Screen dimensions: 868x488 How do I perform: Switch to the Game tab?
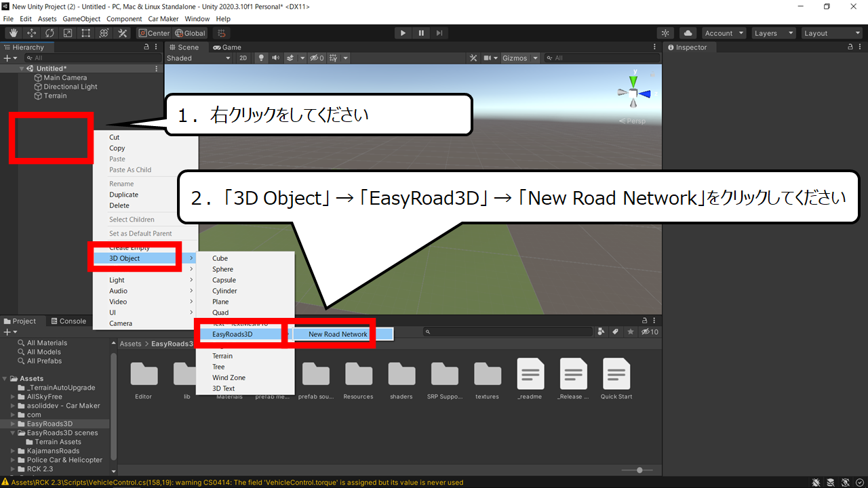click(227, 47)
